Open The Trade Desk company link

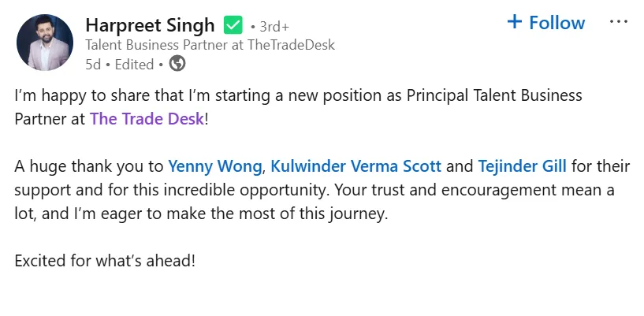coord(147,119)
